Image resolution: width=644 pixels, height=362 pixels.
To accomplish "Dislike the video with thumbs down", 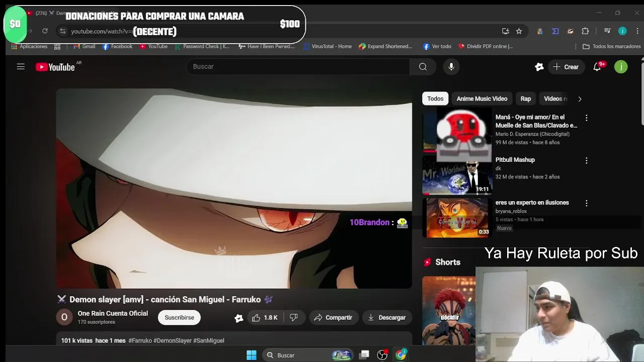I will [294, 317].
